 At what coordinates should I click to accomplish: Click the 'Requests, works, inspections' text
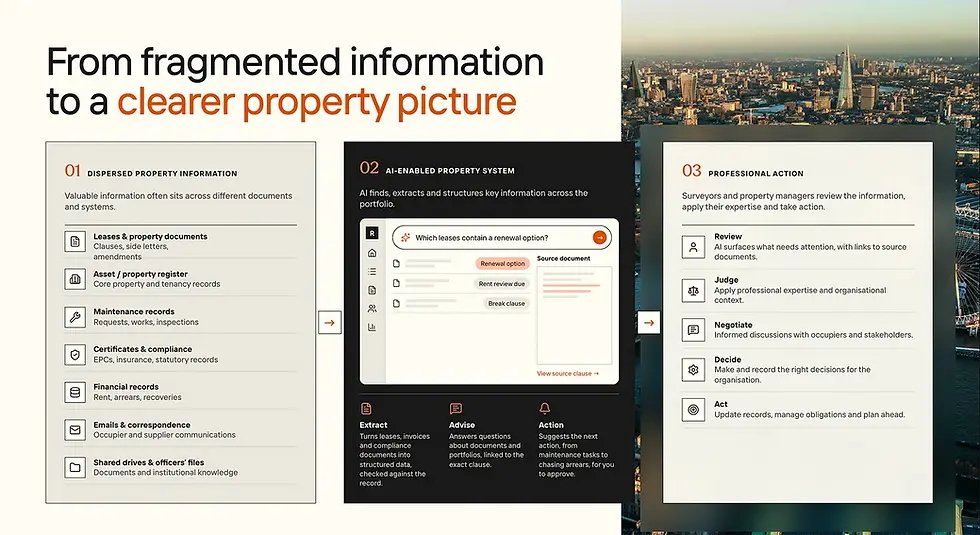pos(146,322)
